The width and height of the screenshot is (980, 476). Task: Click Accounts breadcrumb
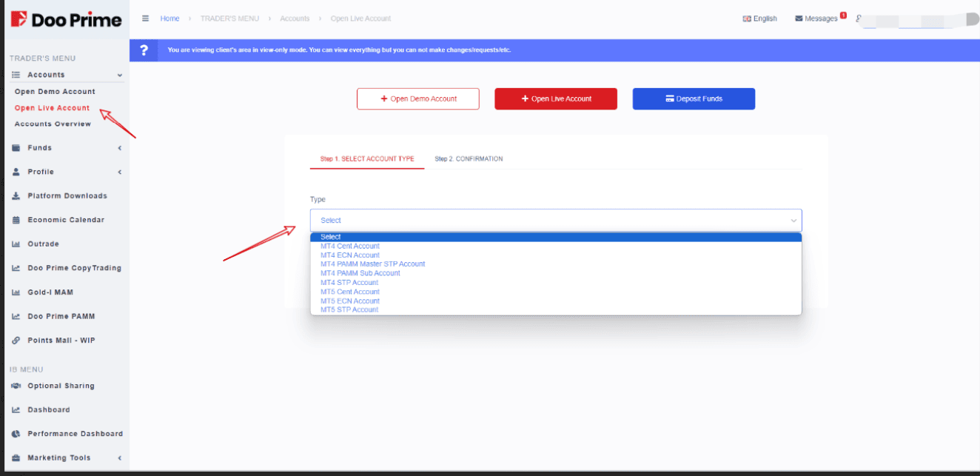click(295, 19)
